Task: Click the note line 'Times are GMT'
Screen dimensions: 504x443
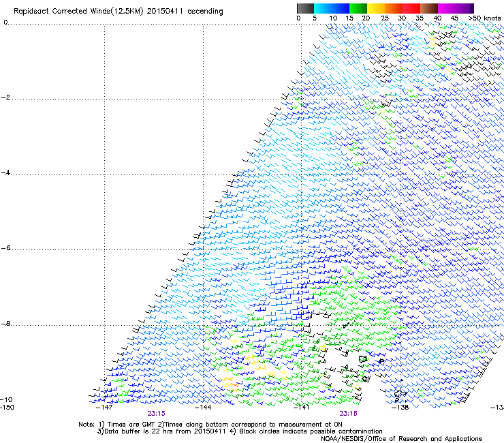Action: [131, 425]
